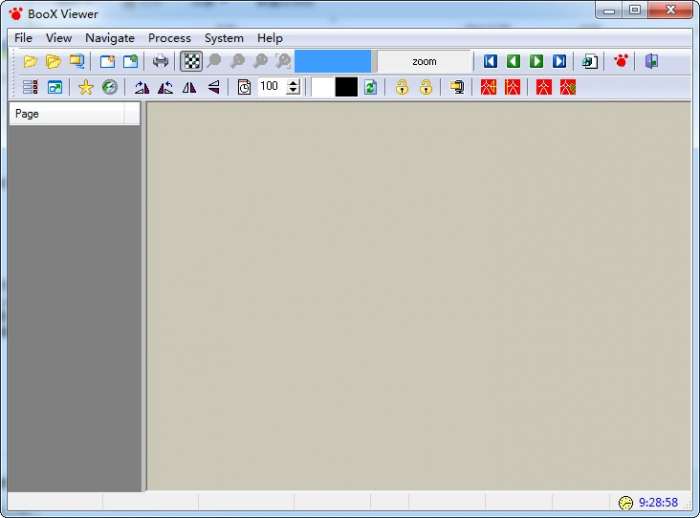The width and height of the screenshot is (700, 518).
Task: Click the clock timer icon
Action: tap(244, 87)
